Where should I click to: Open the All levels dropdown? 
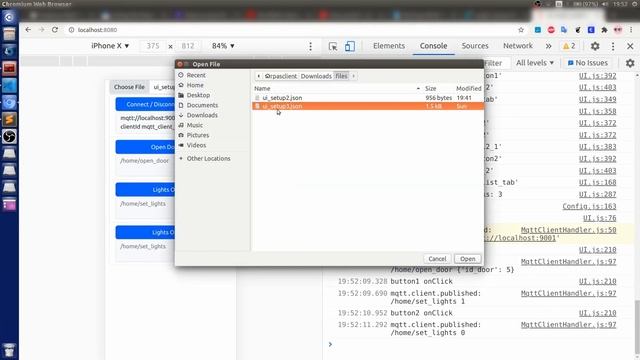tap(535, 63)
